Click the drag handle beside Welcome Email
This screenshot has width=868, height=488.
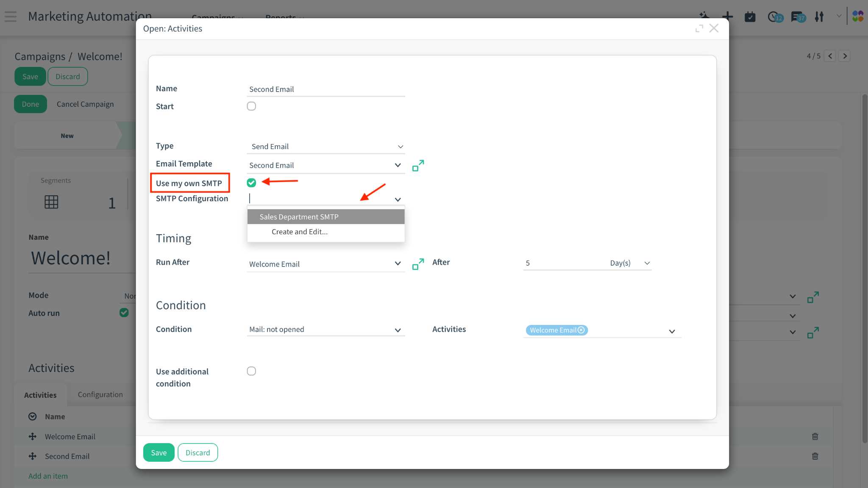point(32,436)
